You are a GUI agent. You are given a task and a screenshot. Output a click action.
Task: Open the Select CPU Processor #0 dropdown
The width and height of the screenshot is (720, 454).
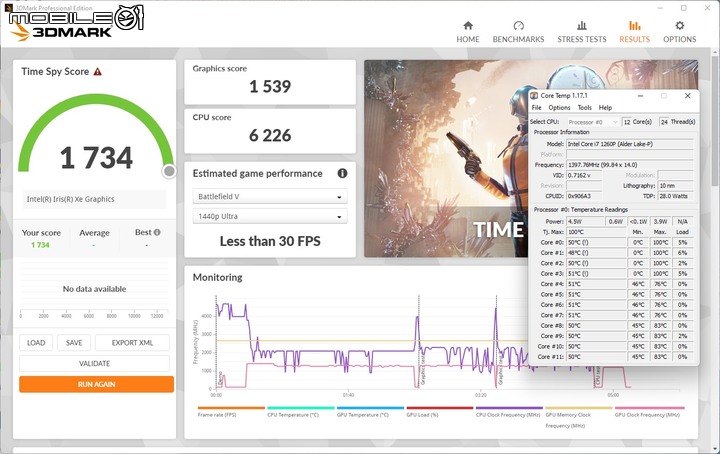[x=592, y=122]
